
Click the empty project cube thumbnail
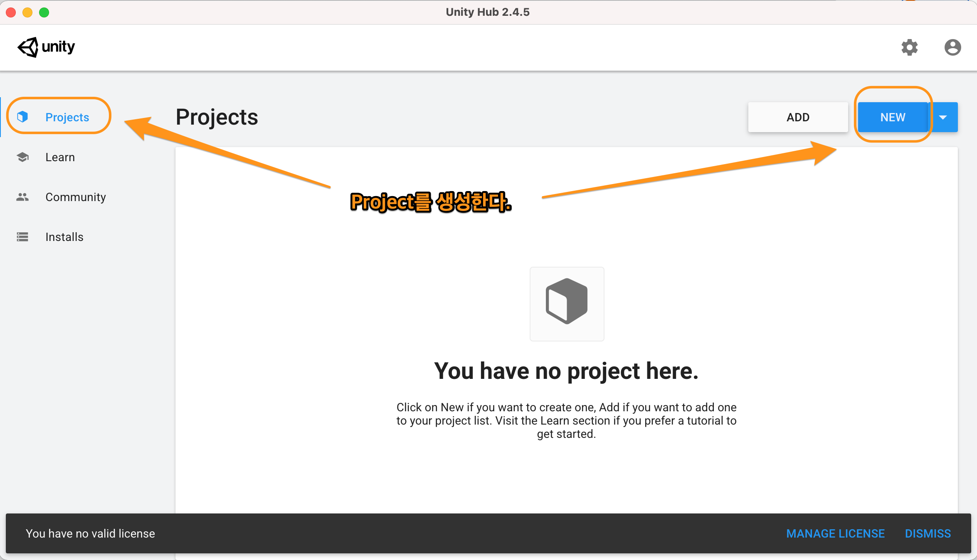[x=567, y=304]
